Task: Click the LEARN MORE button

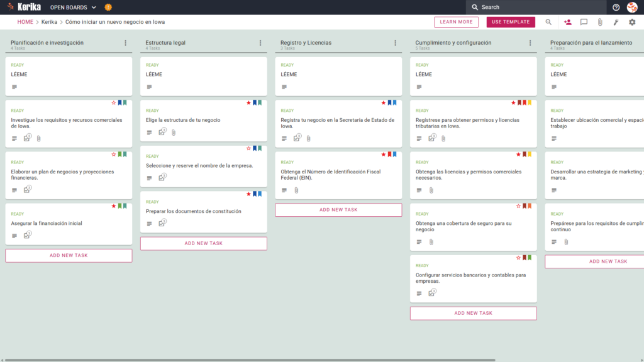Action: [456, 22]
